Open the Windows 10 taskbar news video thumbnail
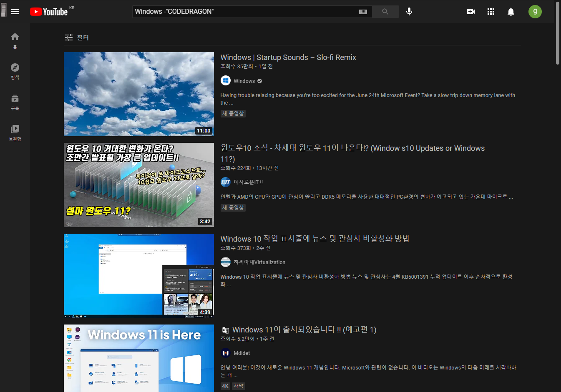The image size is (561, 392). pyautogui.click(x=139, y=276)
